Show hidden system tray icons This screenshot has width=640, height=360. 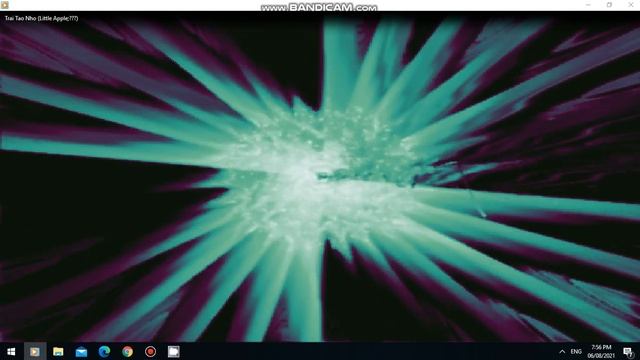click(x=562, y=351)
